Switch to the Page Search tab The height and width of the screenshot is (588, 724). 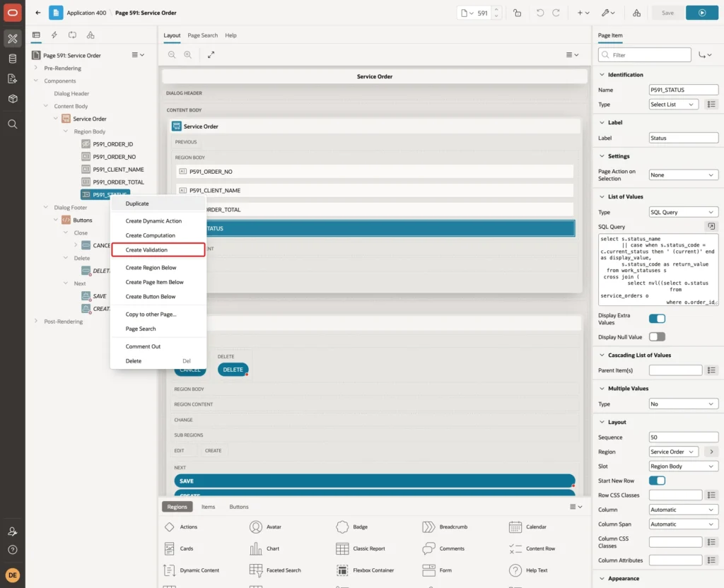coord(202,35)
